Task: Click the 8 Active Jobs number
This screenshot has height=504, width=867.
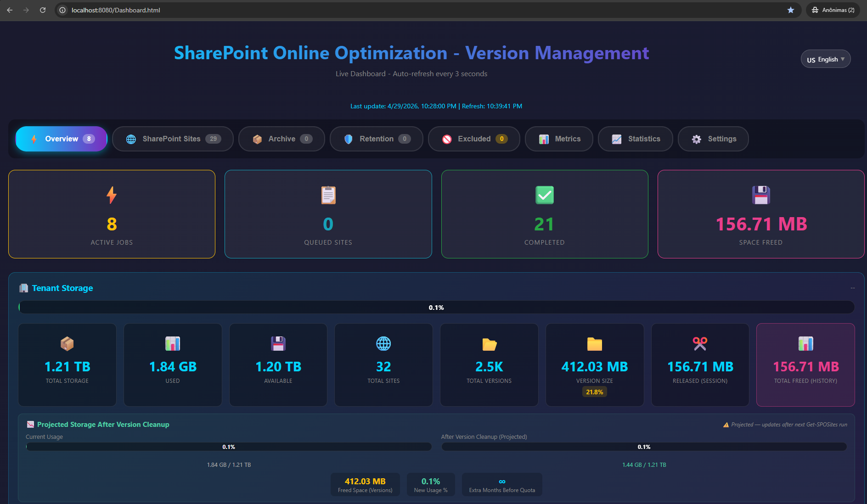Action: [x=112, y=224]
